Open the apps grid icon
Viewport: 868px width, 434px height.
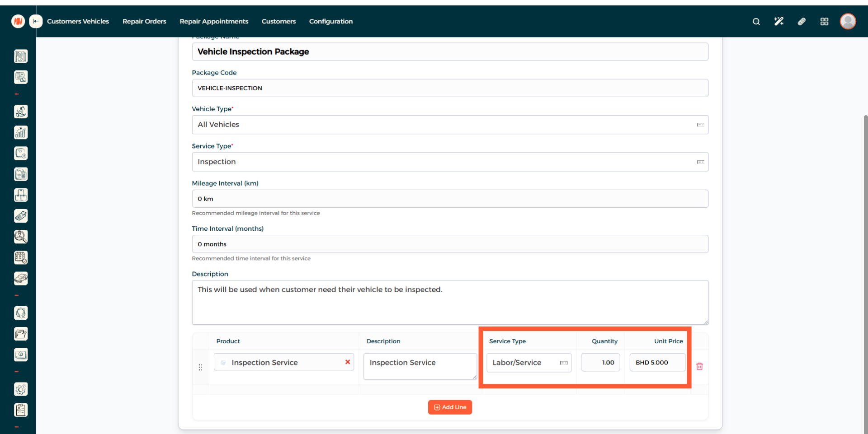pyautogui.click(x=824, y=22)
